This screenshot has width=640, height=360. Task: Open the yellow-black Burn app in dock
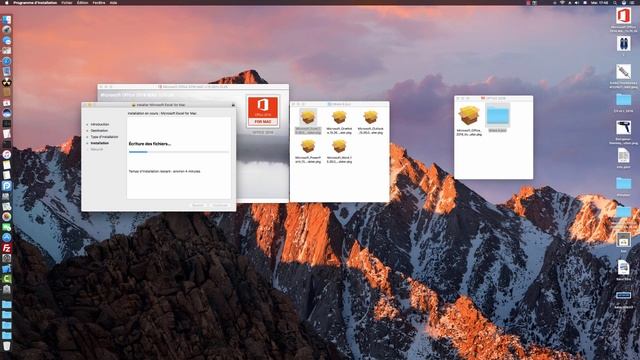(x=7, y=82)
